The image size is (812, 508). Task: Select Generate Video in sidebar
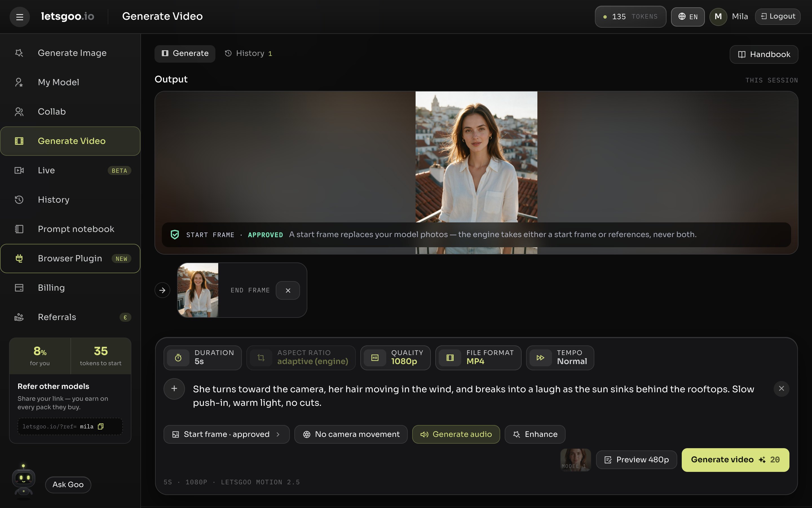(x=70, y=141)
